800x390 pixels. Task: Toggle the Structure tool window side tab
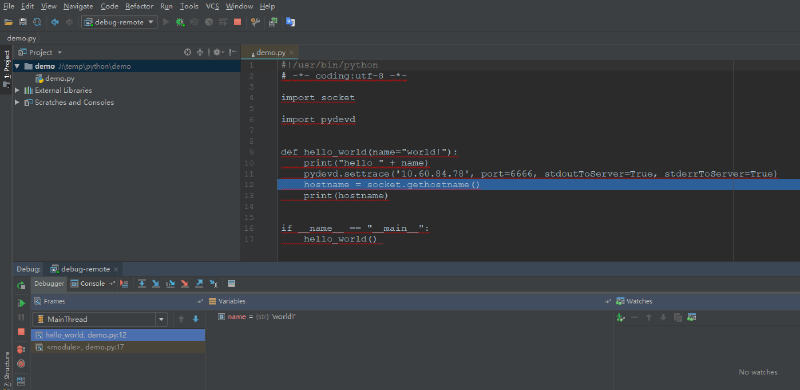click(x=6, y=370)
